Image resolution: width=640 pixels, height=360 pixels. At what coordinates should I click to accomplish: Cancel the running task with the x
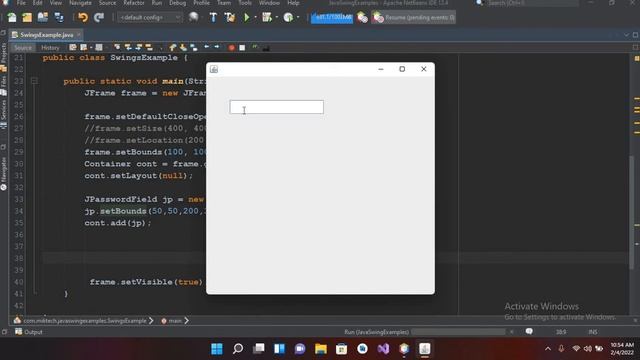[x=512, y=332]
